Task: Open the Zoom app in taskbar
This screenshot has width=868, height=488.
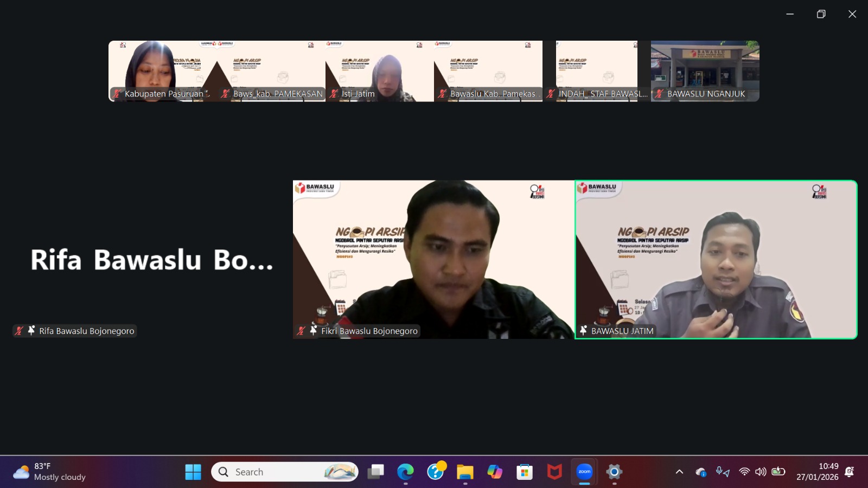Action: coord(584,472)
